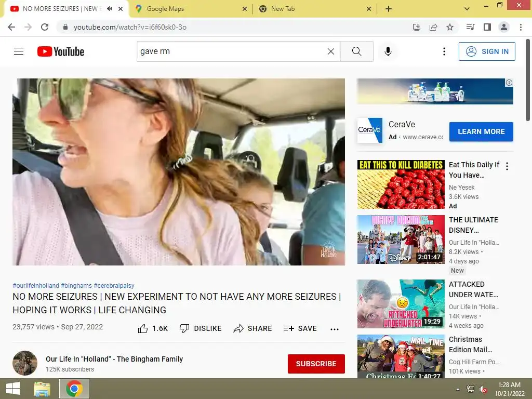Show hidden system tray icons
The height and width of the screenshot is (399, 532).
click(x=458, y=389)
